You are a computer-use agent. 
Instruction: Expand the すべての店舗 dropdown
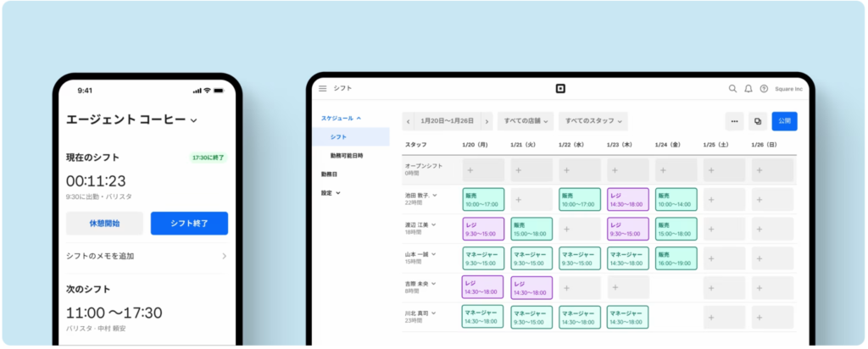coord(526,121)
